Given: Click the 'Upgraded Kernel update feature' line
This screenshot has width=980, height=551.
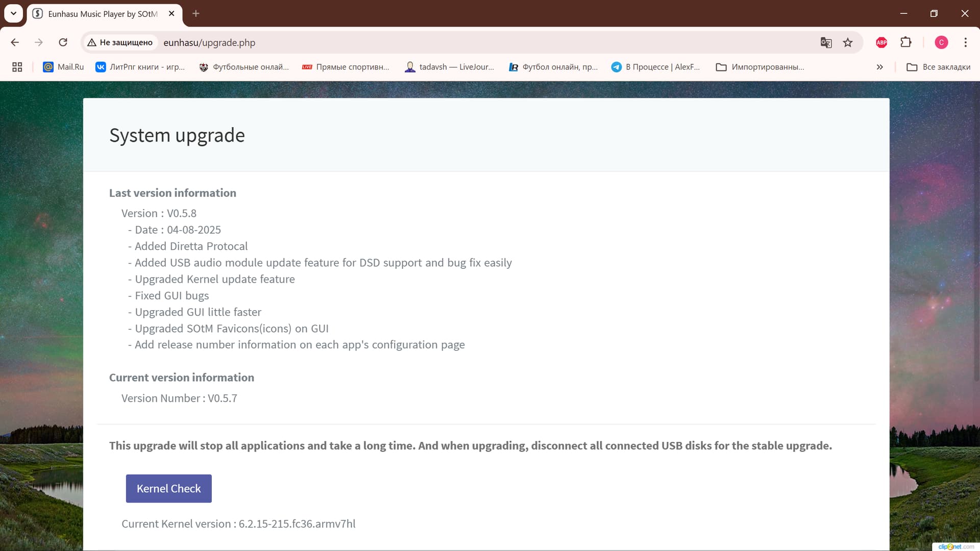Looking at the screenshot, I should pyautogui.click(x=211, y=279).
